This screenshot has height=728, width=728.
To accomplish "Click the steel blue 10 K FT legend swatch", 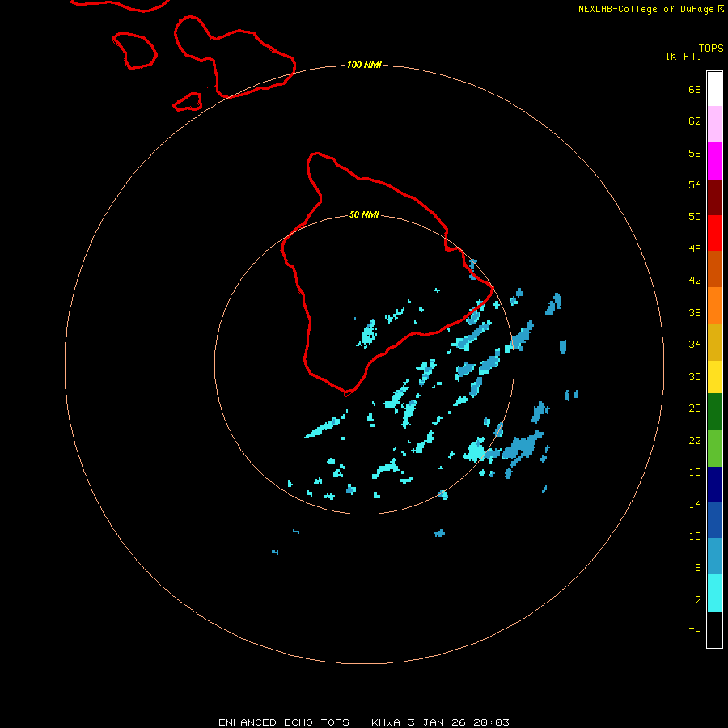I will coord(714,557).
